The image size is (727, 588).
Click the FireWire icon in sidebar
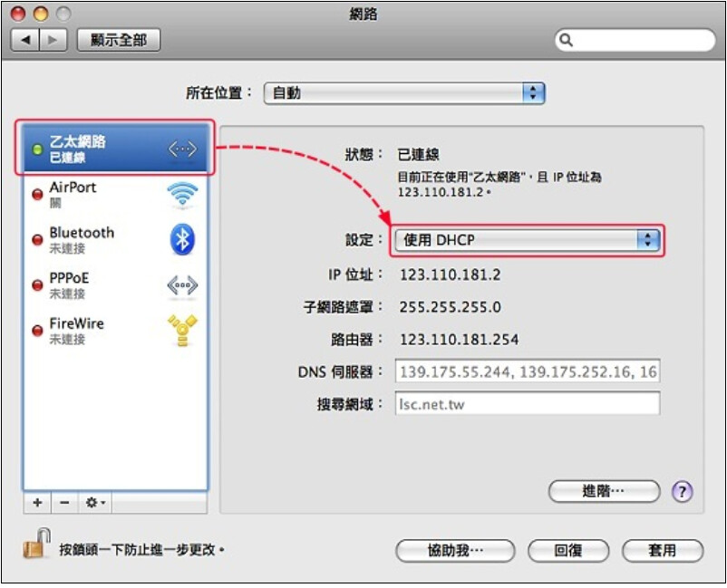click(x=182, y=331)
